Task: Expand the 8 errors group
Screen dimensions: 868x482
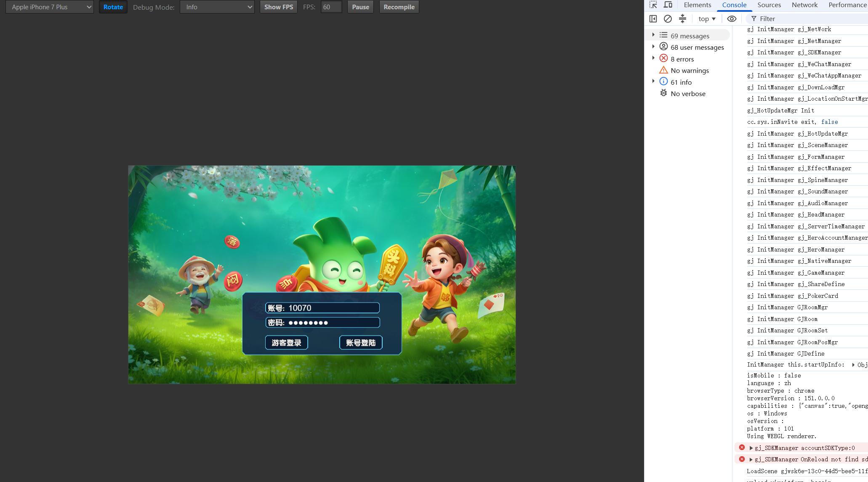Action: point(653,59)
